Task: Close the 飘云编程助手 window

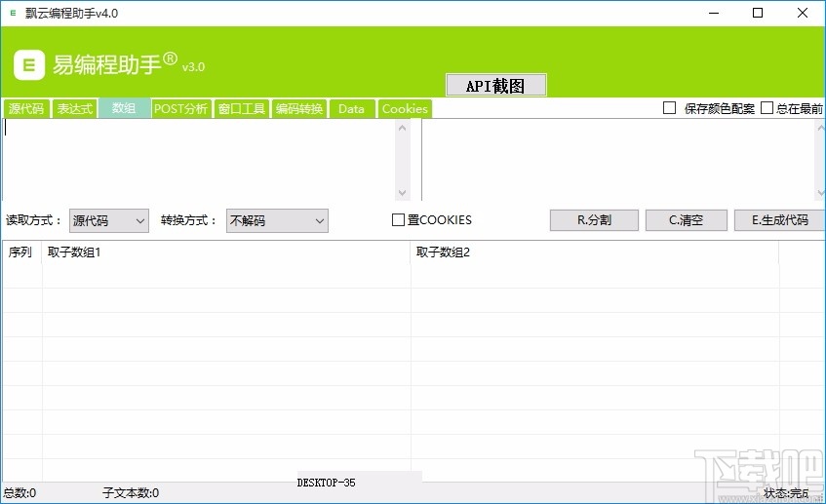Action: point(803,13)
